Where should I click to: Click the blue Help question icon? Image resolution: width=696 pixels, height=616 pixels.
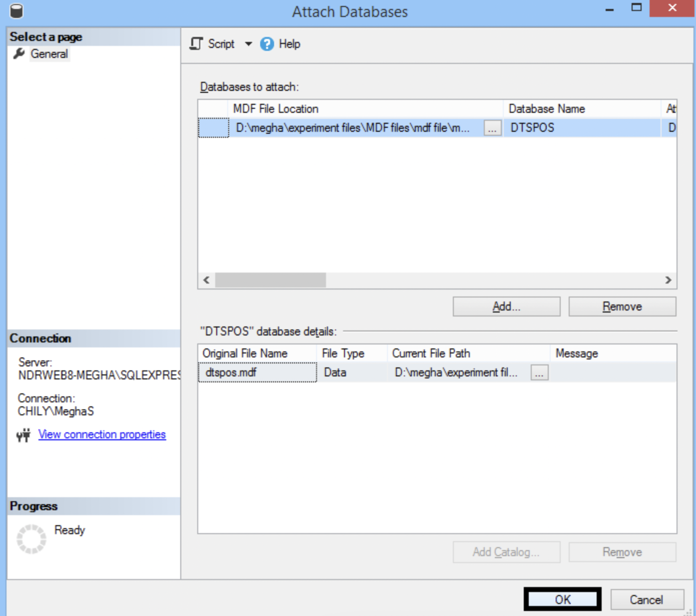pos(267,44)
